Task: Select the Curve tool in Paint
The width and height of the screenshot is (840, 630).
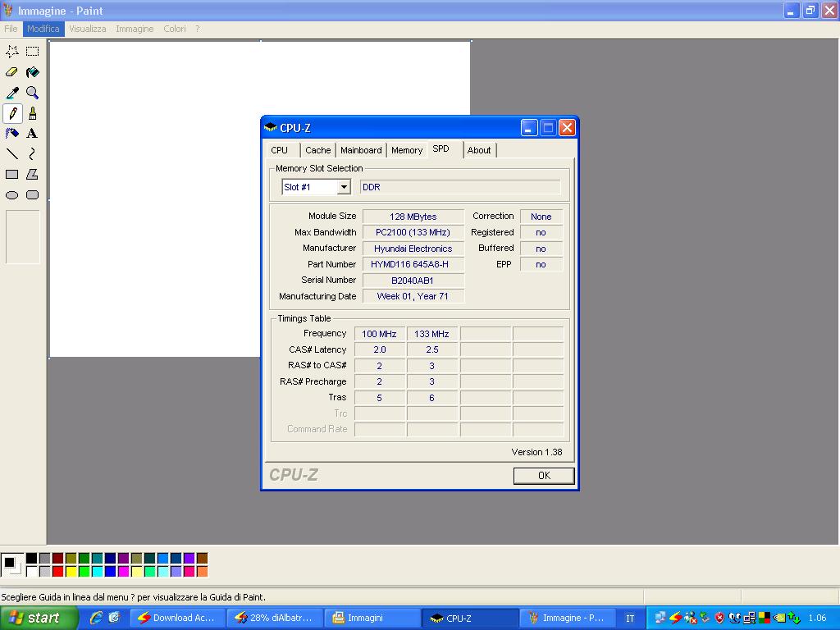Action: (x=33, y=154)
